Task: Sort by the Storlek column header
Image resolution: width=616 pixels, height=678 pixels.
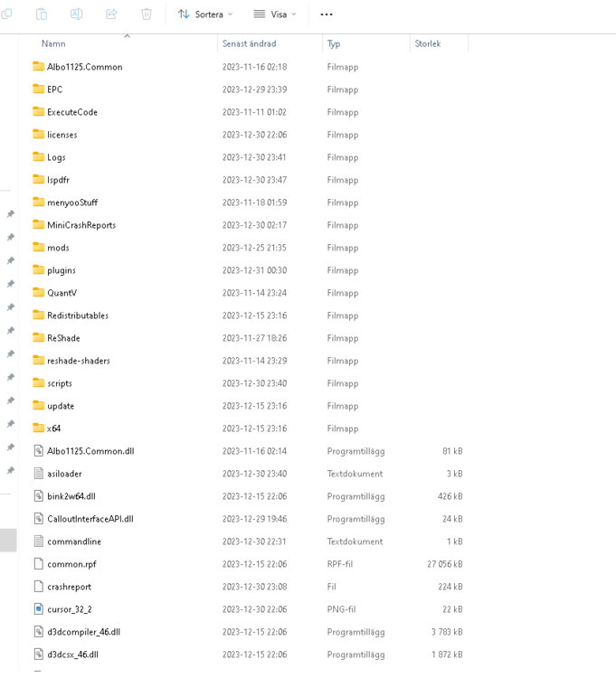Action: [x=427, y=43]
